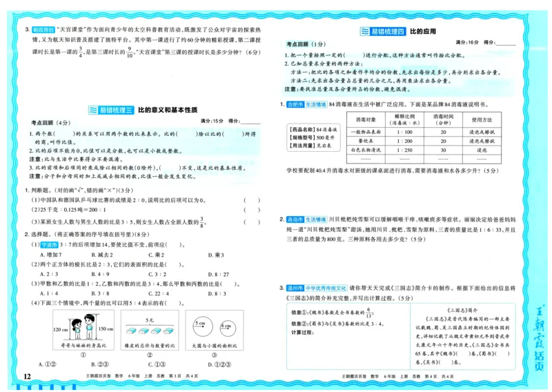Click the 得分 blank under 易错梳理四
Screen dimensions: 552x392
pyautogui.click(x=506, y=43)
